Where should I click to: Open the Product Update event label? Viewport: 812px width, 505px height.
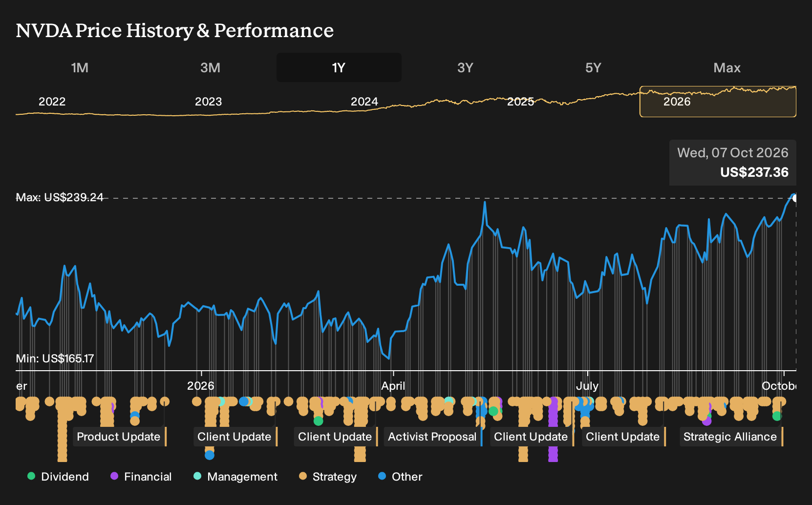click(119, 437)
